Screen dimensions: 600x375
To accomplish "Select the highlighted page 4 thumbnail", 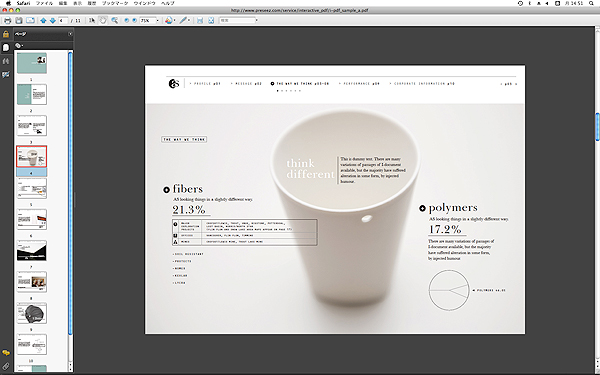I will click(x=32, y=156).
